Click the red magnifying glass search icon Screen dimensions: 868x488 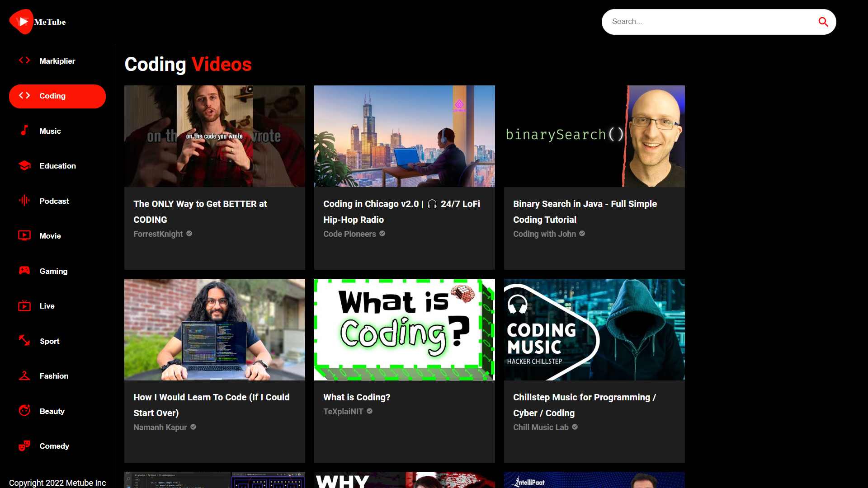823,22
